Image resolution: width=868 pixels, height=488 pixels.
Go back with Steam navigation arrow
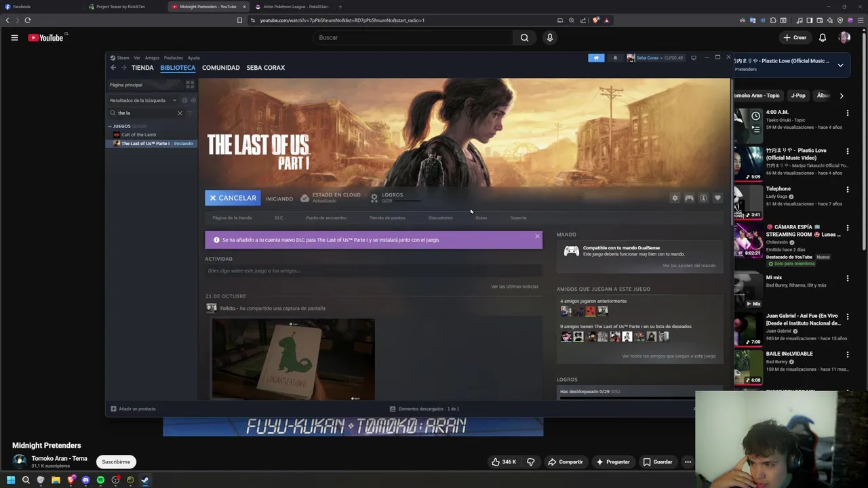tap(113, 68)
